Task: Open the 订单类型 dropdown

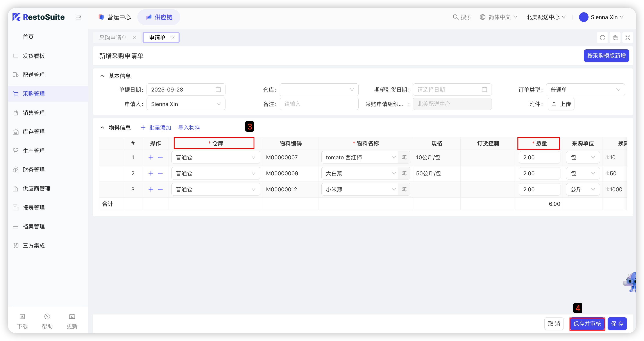Action: pyautogui.click(x=585, y=90)
